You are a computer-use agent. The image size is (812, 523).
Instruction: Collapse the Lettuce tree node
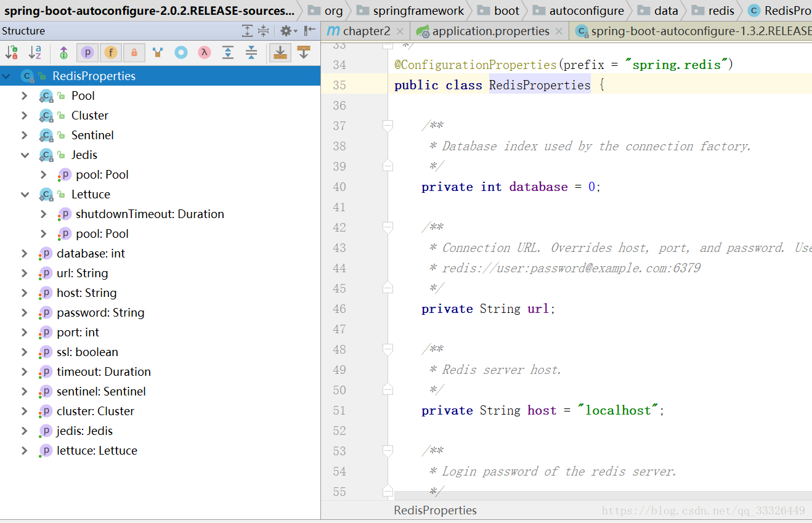point(25,194)
